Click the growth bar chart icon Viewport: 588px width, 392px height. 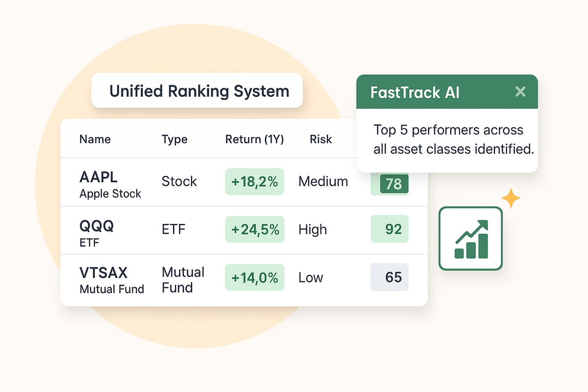tap(470, 239)
